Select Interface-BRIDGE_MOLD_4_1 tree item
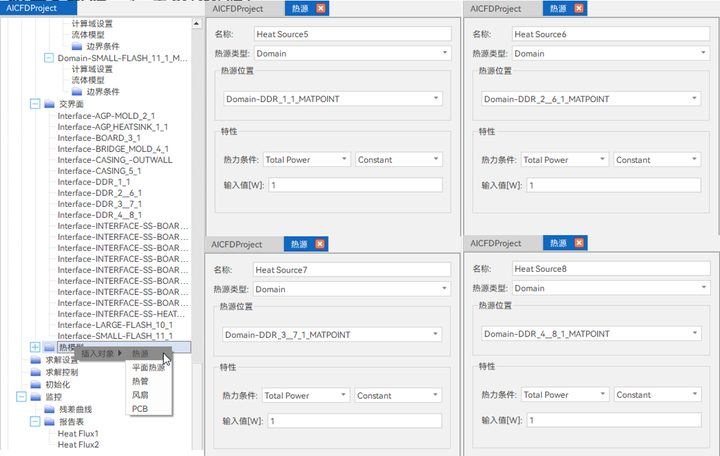Viewport: 720px width, 456px height. click(113, 149)
